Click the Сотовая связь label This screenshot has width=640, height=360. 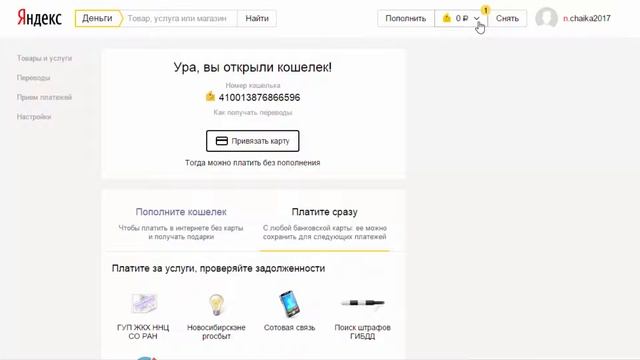point(289,327)
